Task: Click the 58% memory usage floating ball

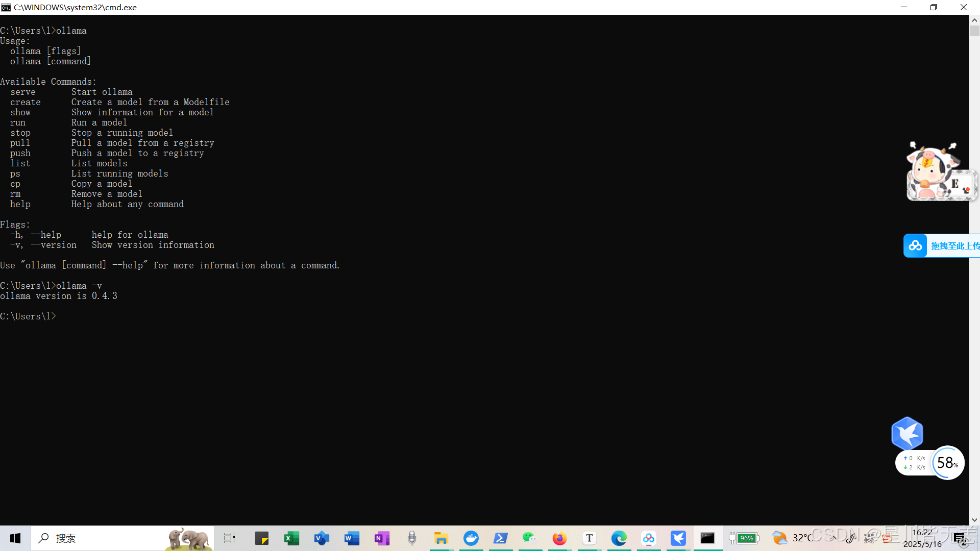Action: [947, 463]
